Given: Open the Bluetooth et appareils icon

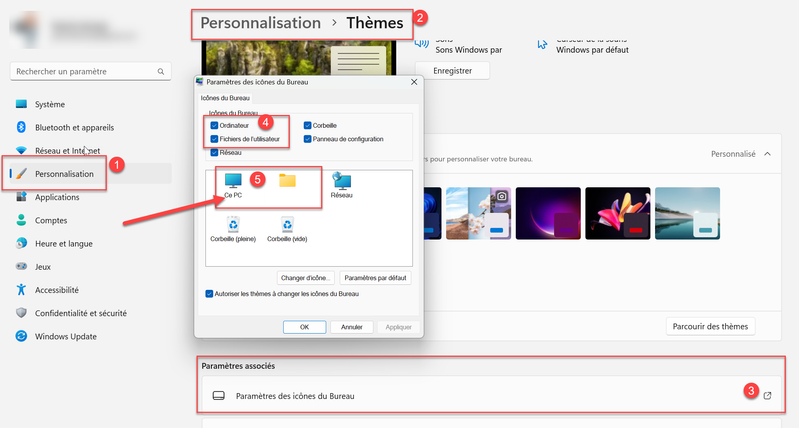Looking at the screenshot, I should coord(21,127).
